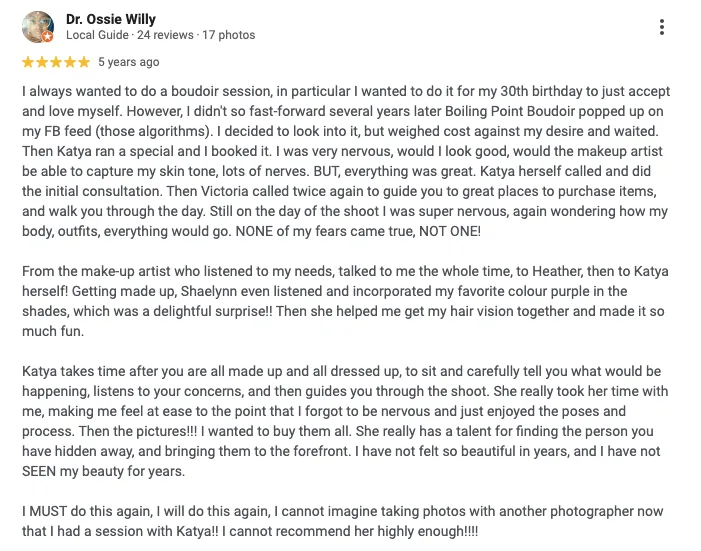701x551 pixels.
Task: Click the "5 years ago" timestamp
Action: click(128, 62)
